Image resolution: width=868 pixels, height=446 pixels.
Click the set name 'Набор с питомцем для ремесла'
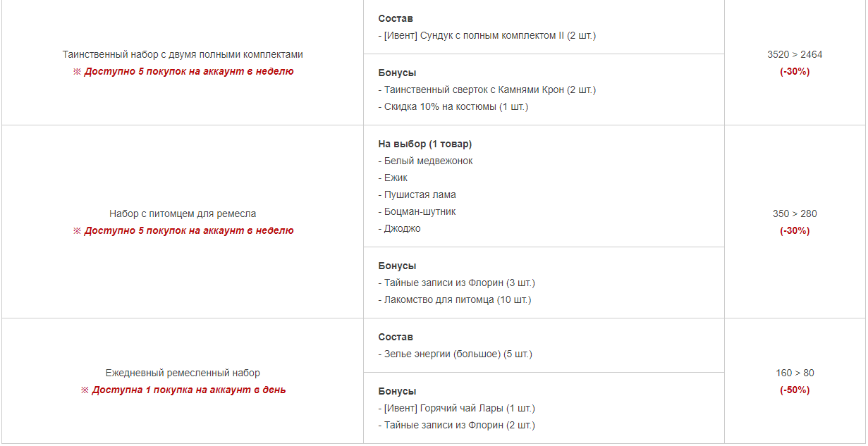coord(183,213)
